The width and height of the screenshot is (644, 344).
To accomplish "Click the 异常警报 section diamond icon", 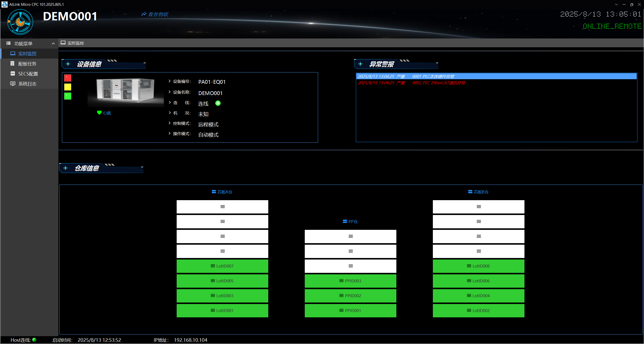I will point(360,64).
